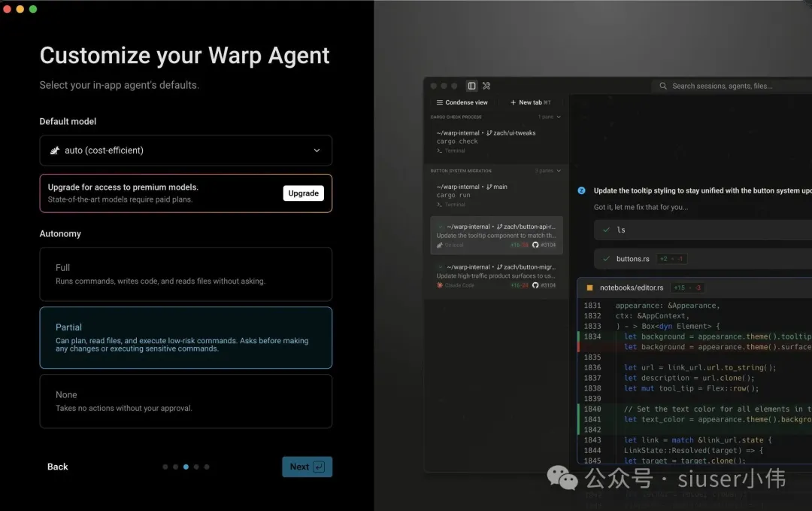Jump to the fifth onboarding step dot
Viewport: 812px width, 511px height.
point(207,467)
